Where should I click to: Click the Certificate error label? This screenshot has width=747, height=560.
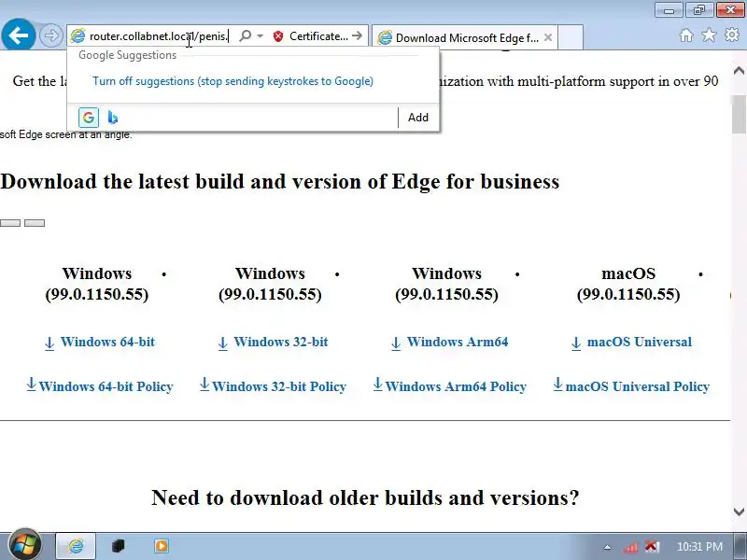tap(318, 36)
